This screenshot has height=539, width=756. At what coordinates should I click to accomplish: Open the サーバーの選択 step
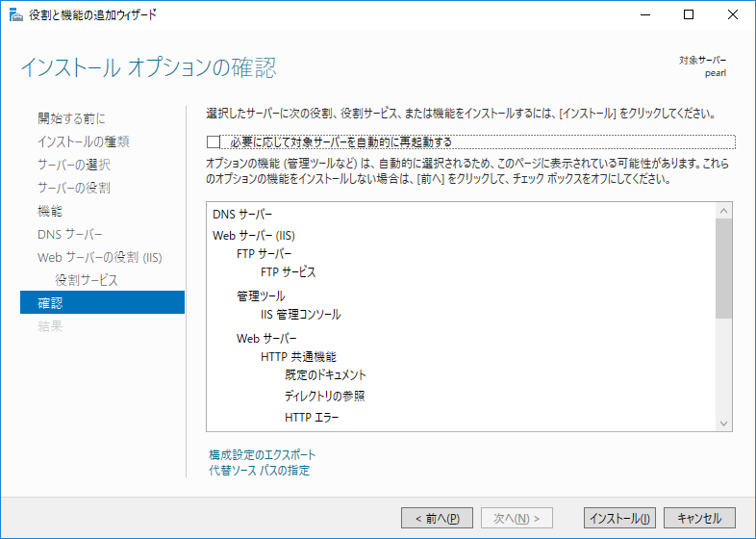(x=74, y=165)
